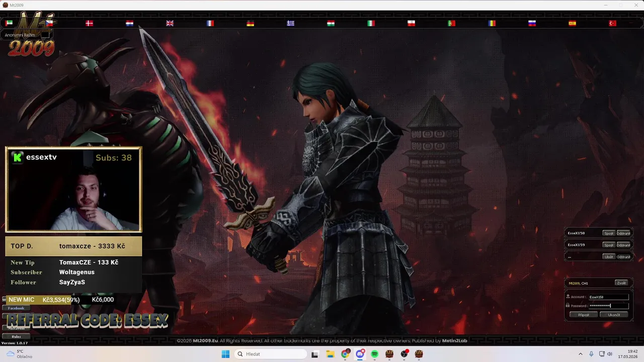This screenshot has height=362, width=644.
Task: Open volume settings from the speaker icon
Action: tap(609, 354)
